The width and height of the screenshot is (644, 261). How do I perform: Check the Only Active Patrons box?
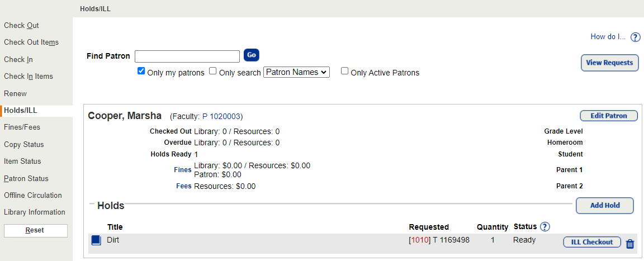coord(345,72)
